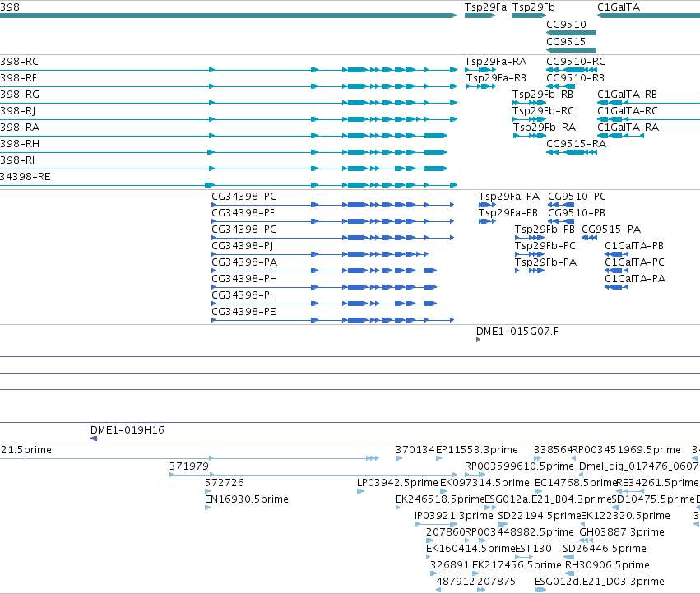This screenshot has height=594, width=700.
Task: Click EST label 338564
Action: (x=553, y=450)
